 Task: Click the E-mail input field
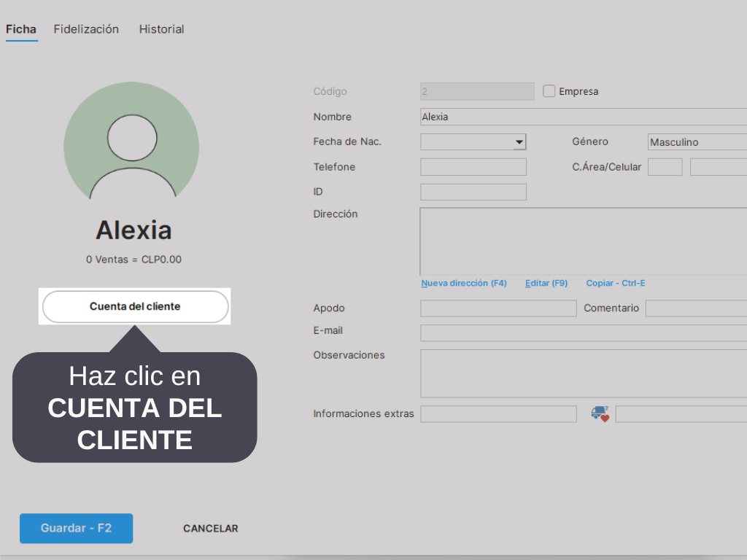[x=584, y=332]
